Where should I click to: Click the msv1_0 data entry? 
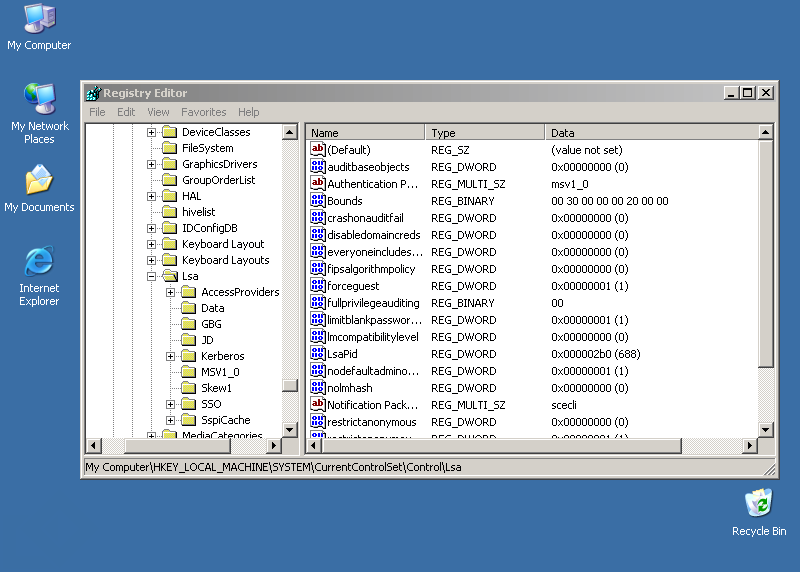pos(570,184)
